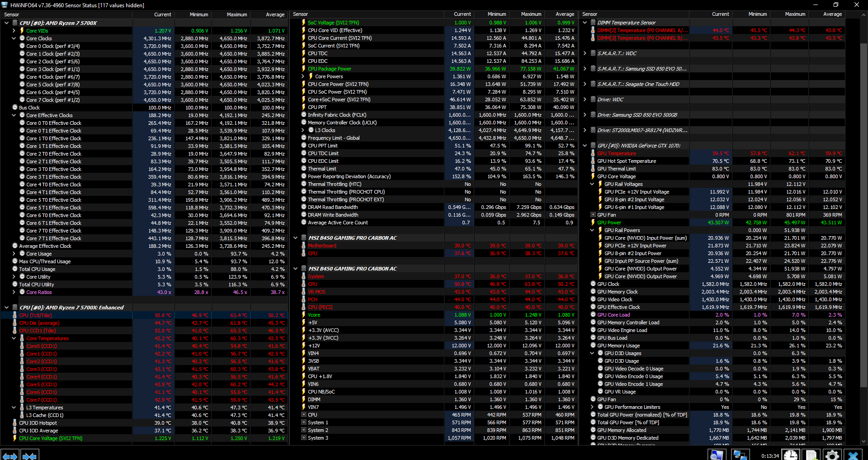Expand the Core Usage row
868x460 pixels.
[14, 254]
